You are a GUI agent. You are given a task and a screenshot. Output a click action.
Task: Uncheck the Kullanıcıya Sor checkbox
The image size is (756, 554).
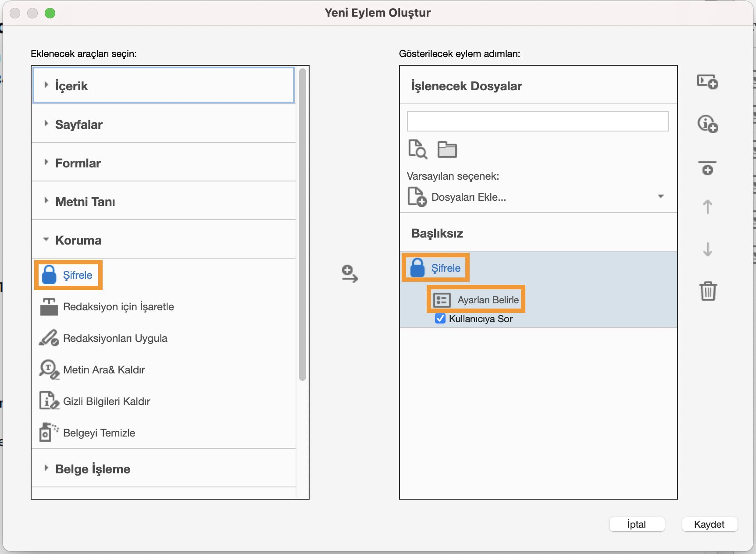pos(440,319)
